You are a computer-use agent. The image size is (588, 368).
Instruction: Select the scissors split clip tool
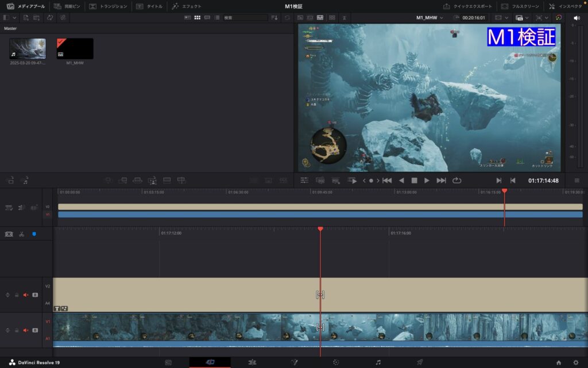coord(21,235)
